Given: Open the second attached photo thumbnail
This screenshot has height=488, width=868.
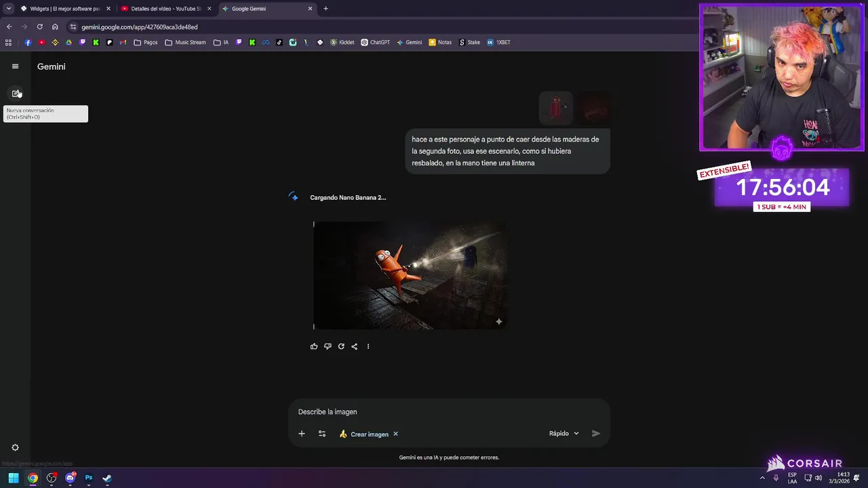Looking at the screenshot, I should (593, 108).
